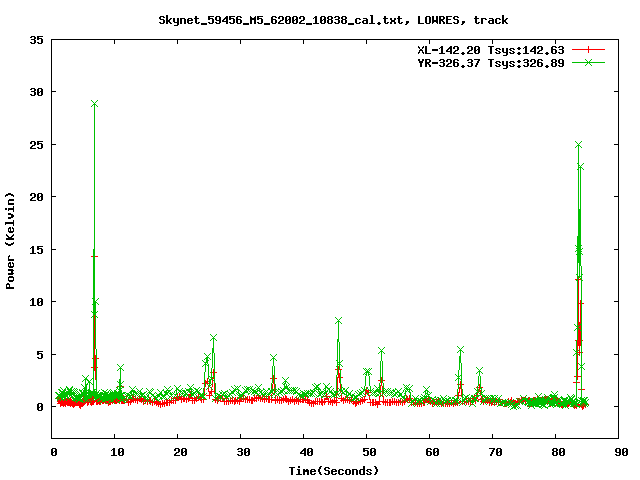Screen dimensions: 640x480
Task: Click the plot title Skynet_59456_M5_62002_10838_cal.txt
Action: coord(281,20)
